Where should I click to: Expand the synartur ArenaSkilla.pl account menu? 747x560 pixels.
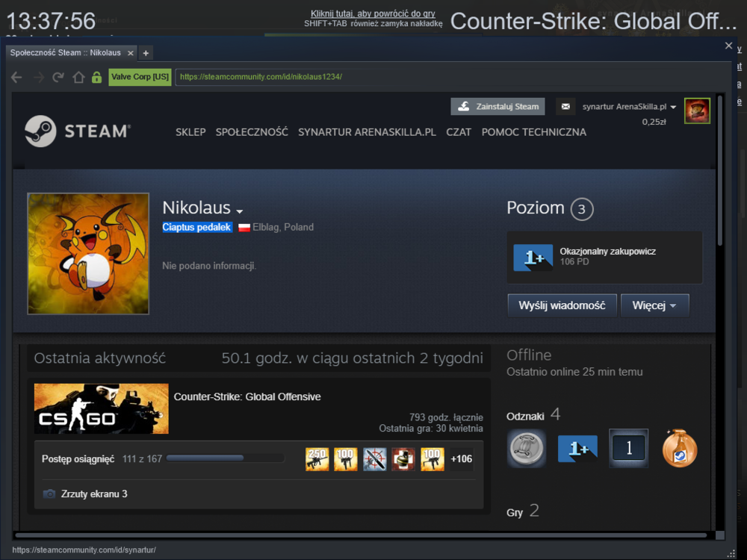[x=629, y=107]
